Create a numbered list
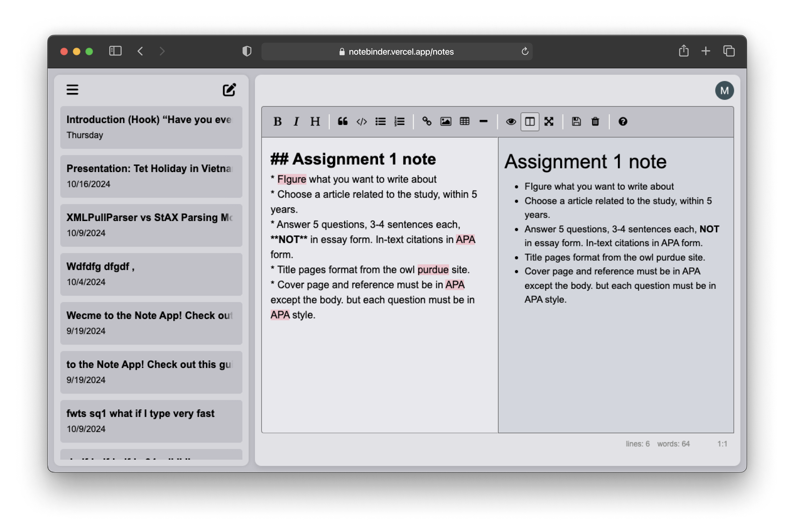This screenshot has height=532, width=794. pos(399,122)
